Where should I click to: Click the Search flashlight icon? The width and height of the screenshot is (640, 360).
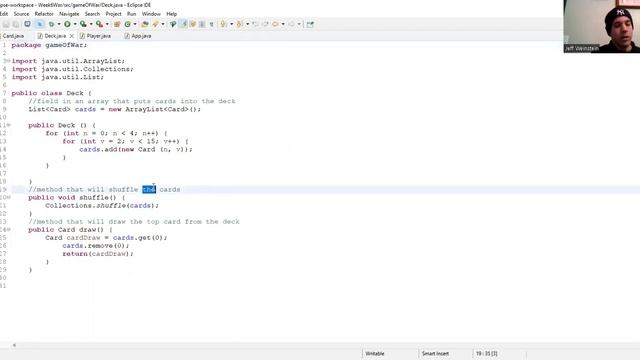pos(155,24)
